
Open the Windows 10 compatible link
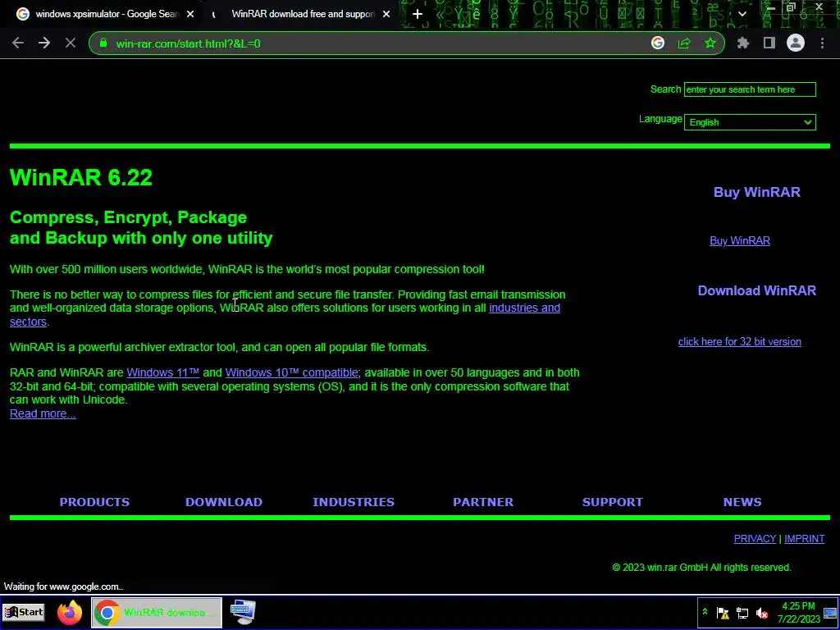click(x=291, y=373)
